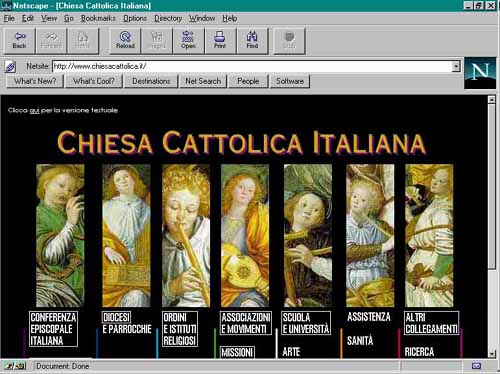Open a location with the Open button
The image size is (500, 374).
point(188,41)
